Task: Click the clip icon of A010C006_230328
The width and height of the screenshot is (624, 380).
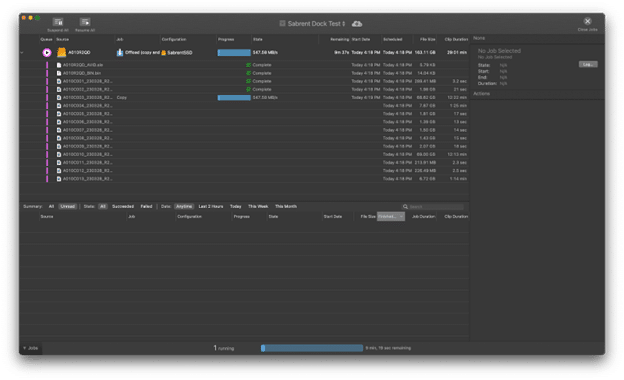Action: coord(59,122)
